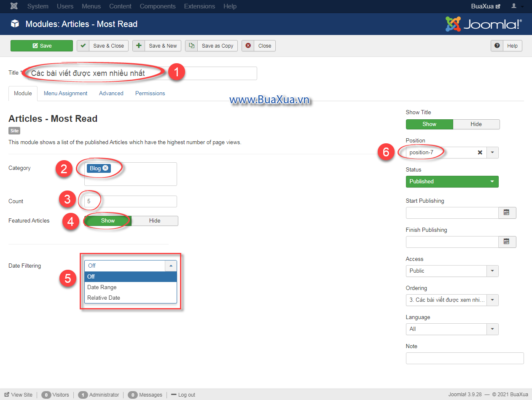
Task: Set Show Title to Show
Action: 429,124
